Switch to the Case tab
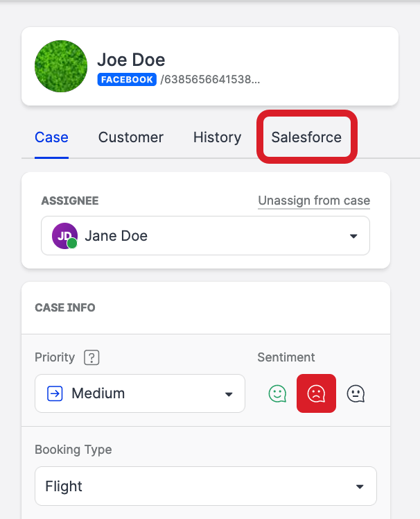This screenshot has width=420, height=519. point(51,137)
